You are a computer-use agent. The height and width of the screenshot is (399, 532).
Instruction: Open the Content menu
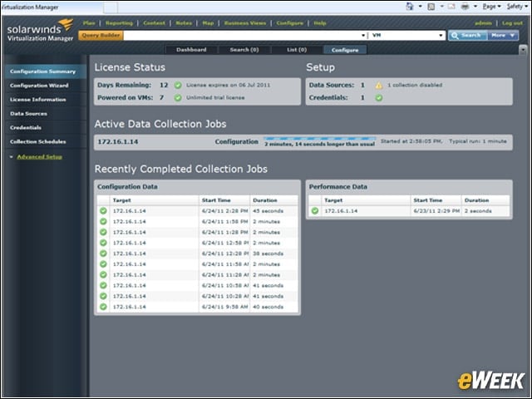pos(154,23)
